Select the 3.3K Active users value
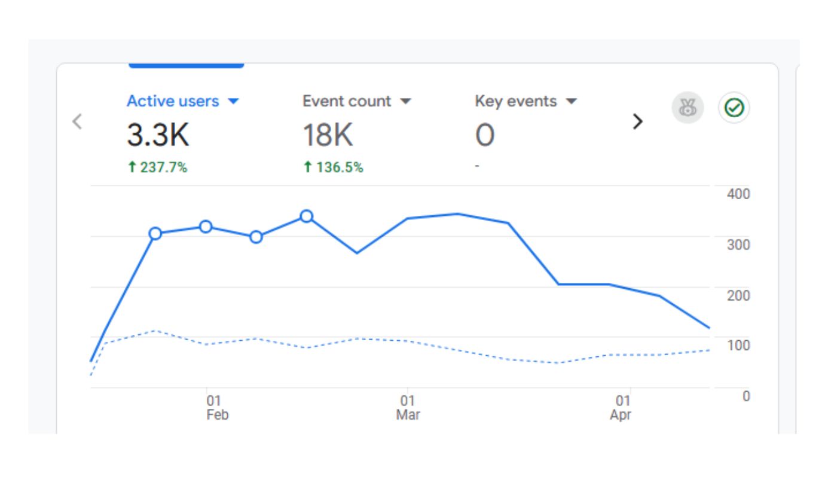Image resolution: width=828 pixels, height=504 pixels. (x=158, y=135)
